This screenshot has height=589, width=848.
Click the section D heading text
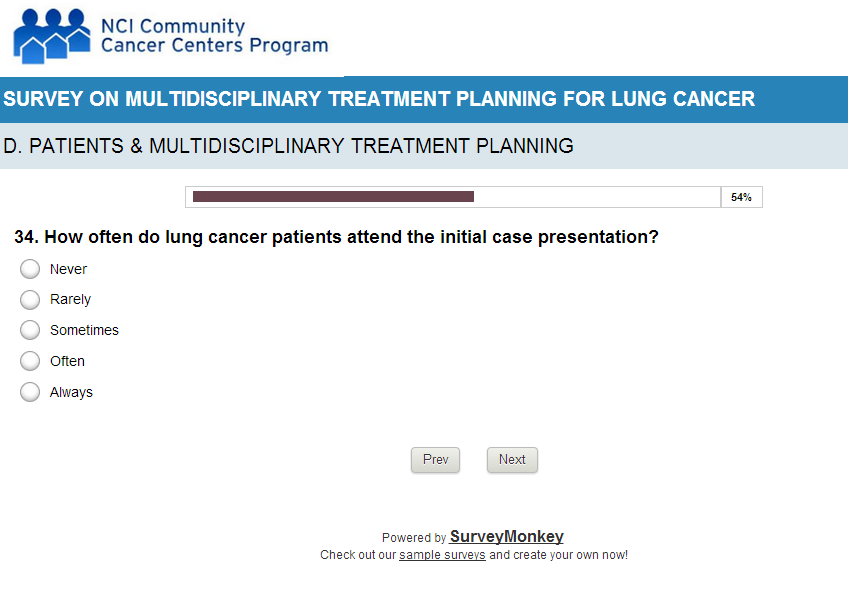point(288,147)
